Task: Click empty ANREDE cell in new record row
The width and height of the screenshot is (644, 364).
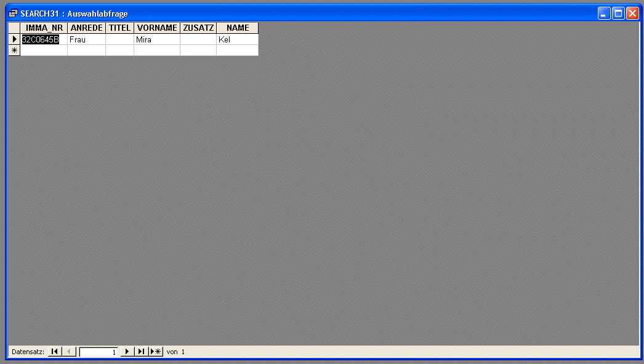Action: click(87, 50)
